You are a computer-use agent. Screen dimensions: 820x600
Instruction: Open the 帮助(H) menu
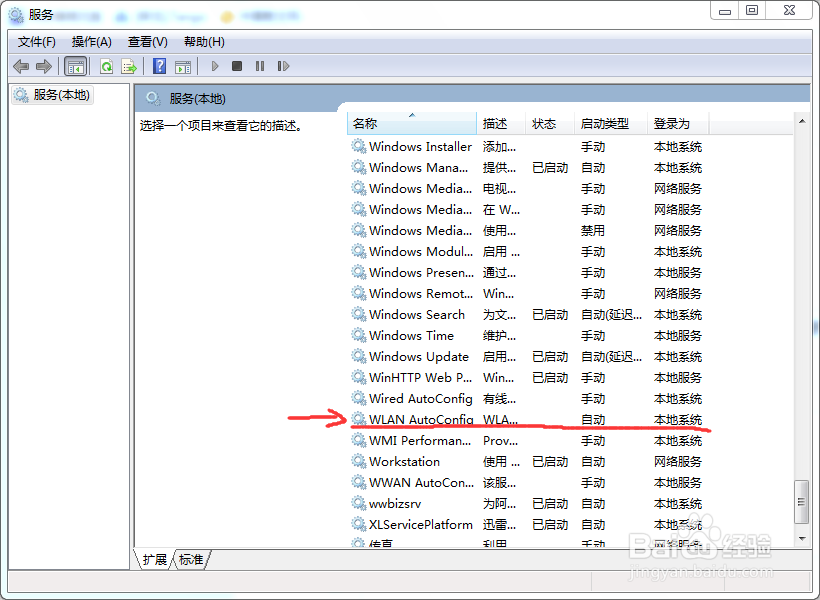point(204,42)
